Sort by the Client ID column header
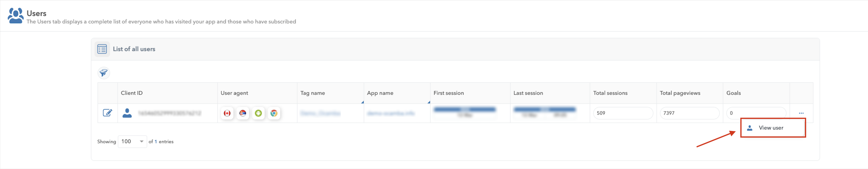 click(x=132, y=93)
